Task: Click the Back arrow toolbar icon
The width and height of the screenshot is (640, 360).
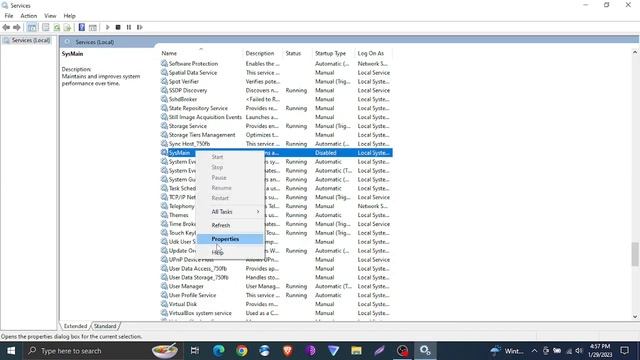Action: 6,27
